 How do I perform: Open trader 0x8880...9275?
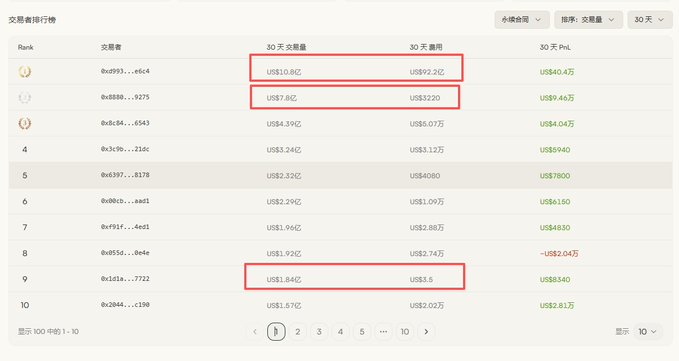(125, 97)
